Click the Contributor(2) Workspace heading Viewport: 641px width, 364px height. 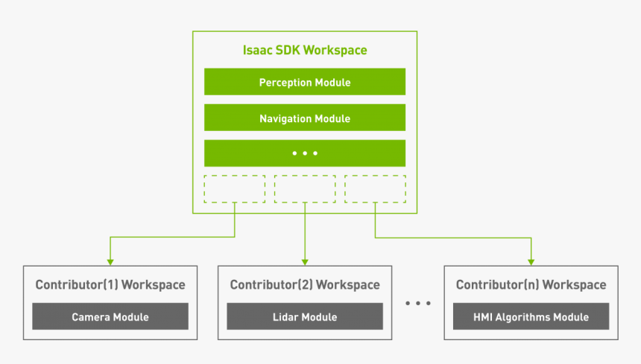pos(305,285)
